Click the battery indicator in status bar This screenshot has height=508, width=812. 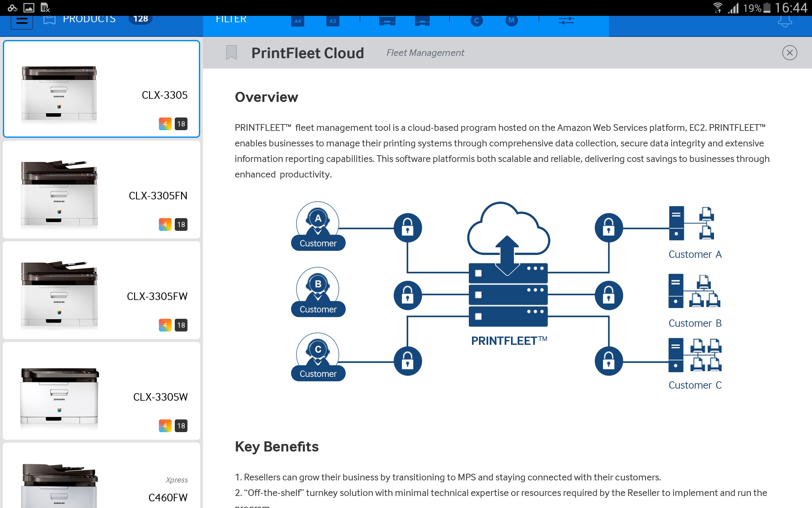click(767, 7)
